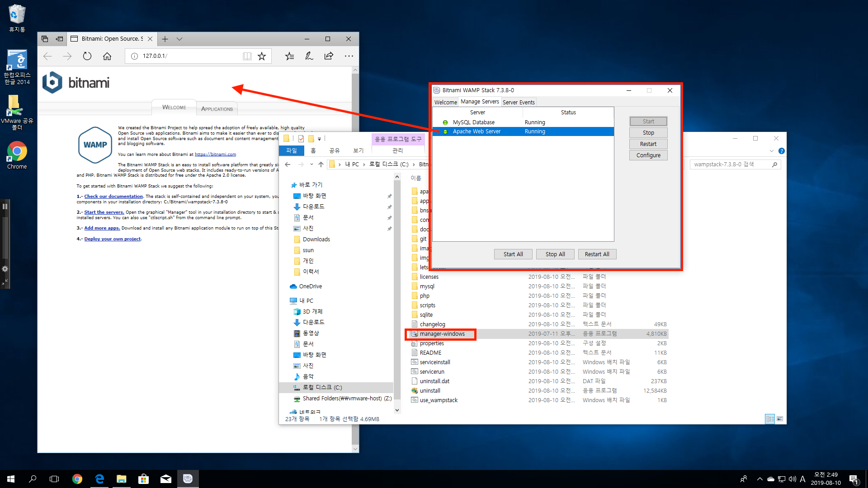Screen dimensions: 868x488
Task: Switch to Welcome tab in Bitnami manager
Action: pyautogui.click(x=445, y=102)
